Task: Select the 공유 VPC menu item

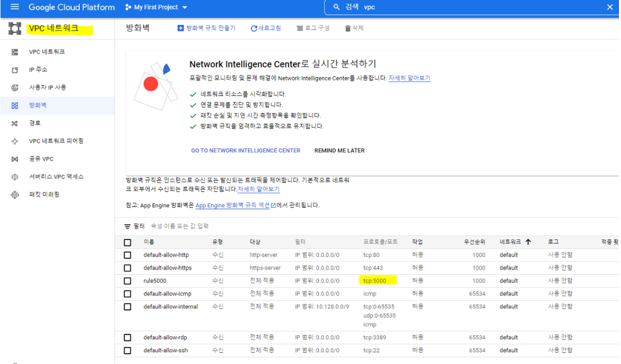Action: point(41,159)
